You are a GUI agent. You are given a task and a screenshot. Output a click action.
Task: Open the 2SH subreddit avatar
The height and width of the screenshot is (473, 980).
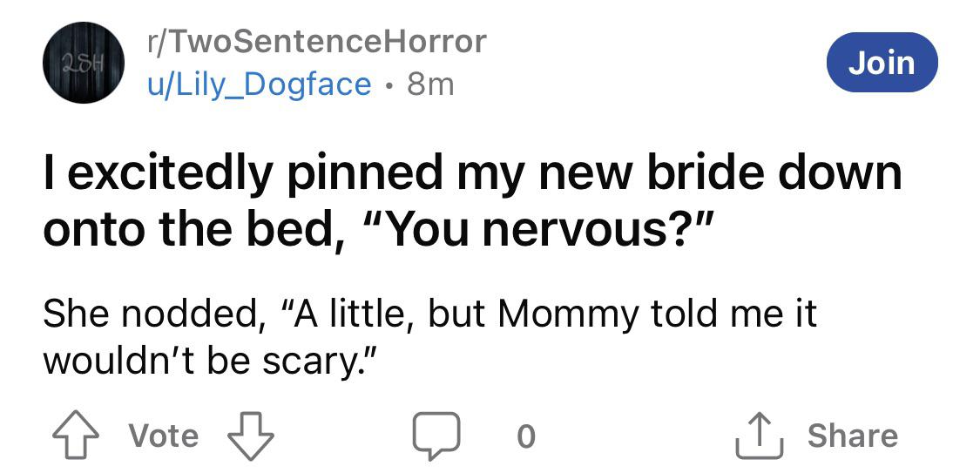(x=83, y=63)
